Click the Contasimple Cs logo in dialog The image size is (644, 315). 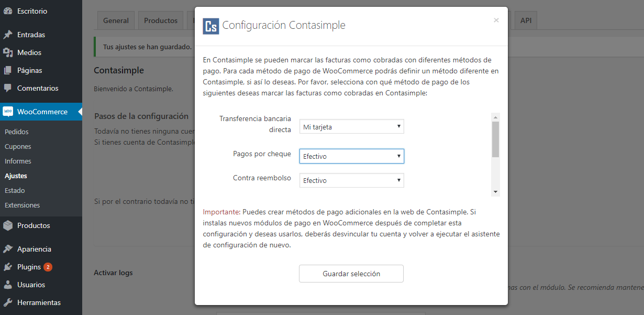click(211, 26)
